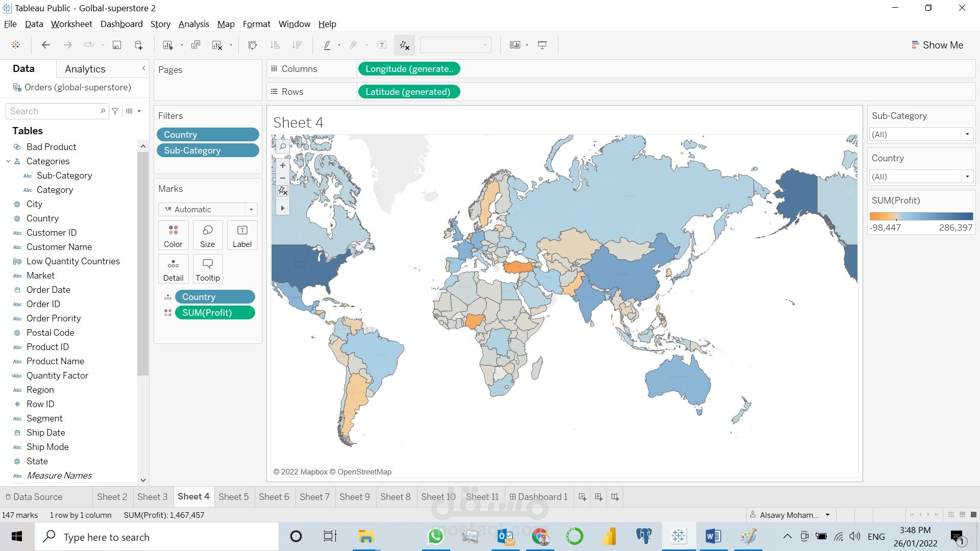The image size is (980, 551).
Task: Open the Sub-Category filter dropdown
Action: (967, 134)
